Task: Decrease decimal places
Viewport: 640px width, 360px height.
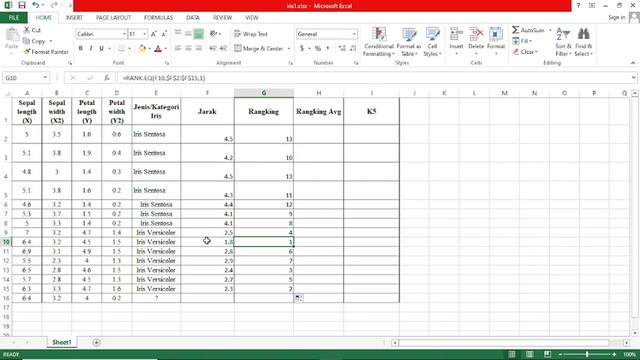Action: pyautogui.click(x=353, y=49)
